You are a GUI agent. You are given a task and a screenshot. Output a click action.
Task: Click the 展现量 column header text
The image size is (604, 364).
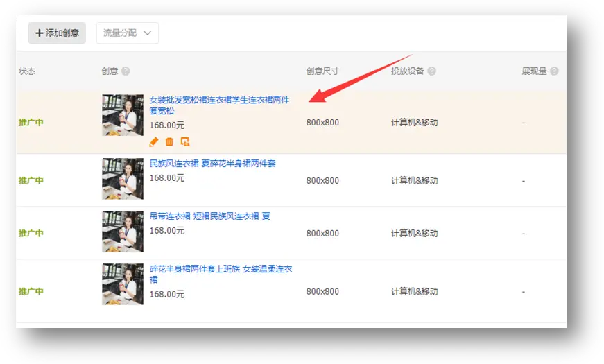click(534, 71)
